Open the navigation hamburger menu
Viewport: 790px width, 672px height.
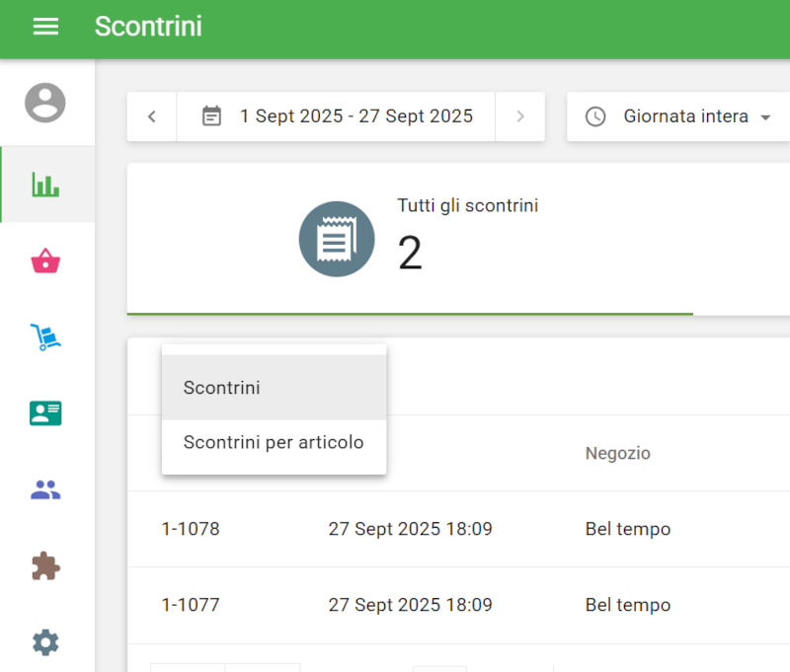[x=46, y=27]
